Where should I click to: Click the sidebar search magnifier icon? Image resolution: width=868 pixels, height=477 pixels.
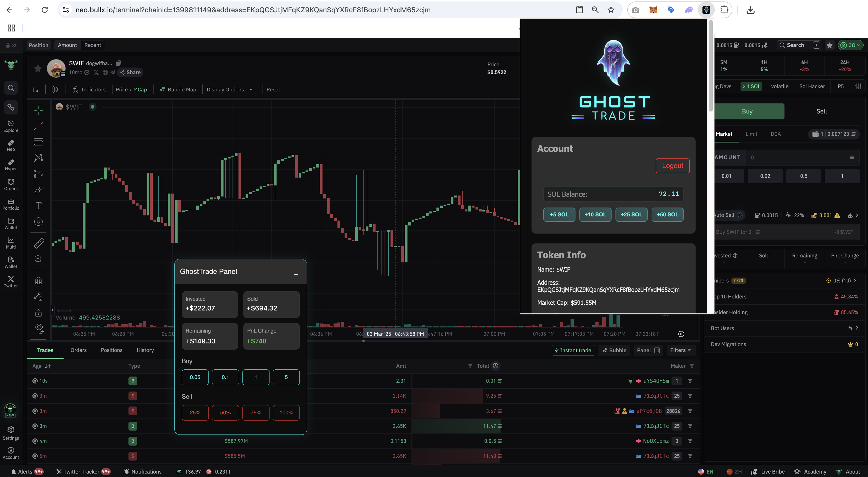(x=11, y=88)
